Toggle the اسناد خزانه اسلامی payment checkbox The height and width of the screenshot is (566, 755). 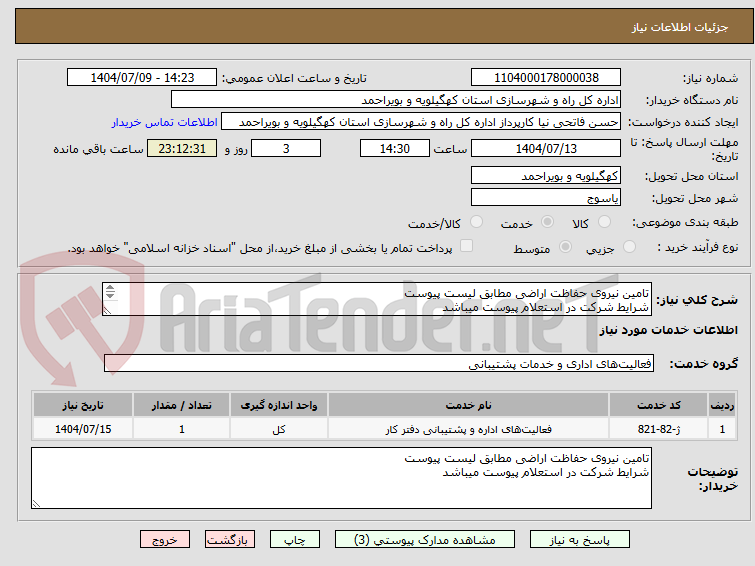[466, 246]
